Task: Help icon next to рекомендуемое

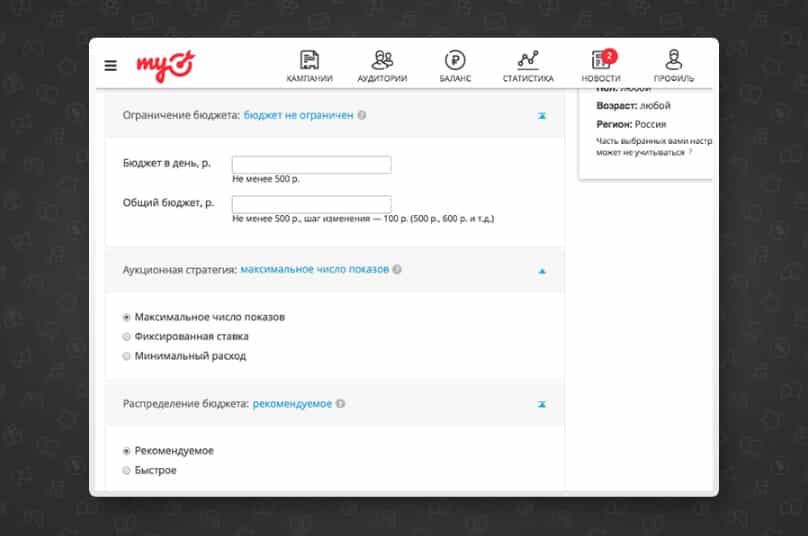Action: pyautogui.click(x=340, y=404)
